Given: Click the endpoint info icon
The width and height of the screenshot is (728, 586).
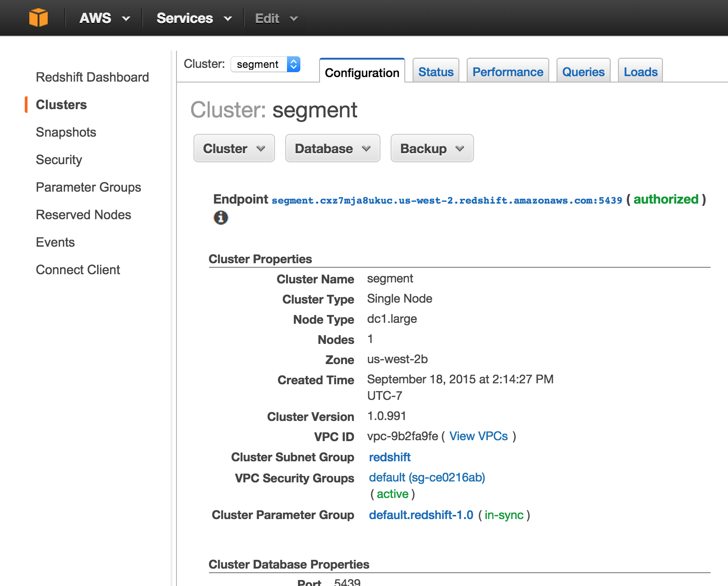Looking at the screenshot, I should point(221,217).
